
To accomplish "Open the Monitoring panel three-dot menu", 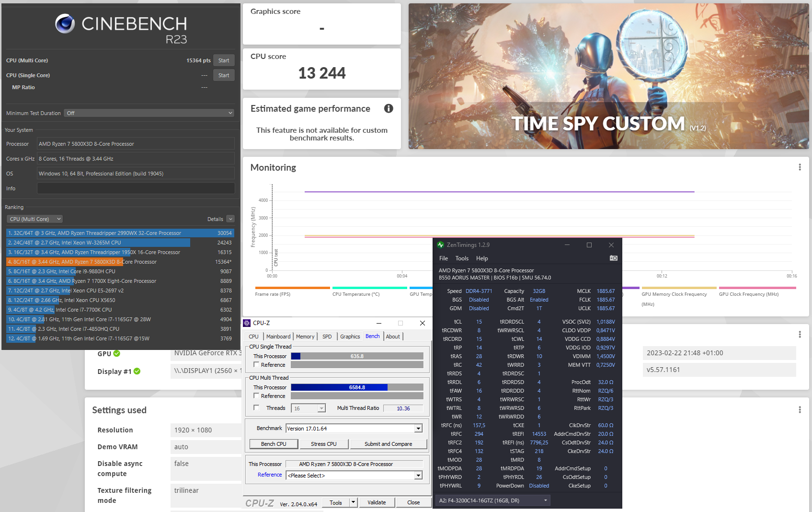I will (x=800, y=167).
